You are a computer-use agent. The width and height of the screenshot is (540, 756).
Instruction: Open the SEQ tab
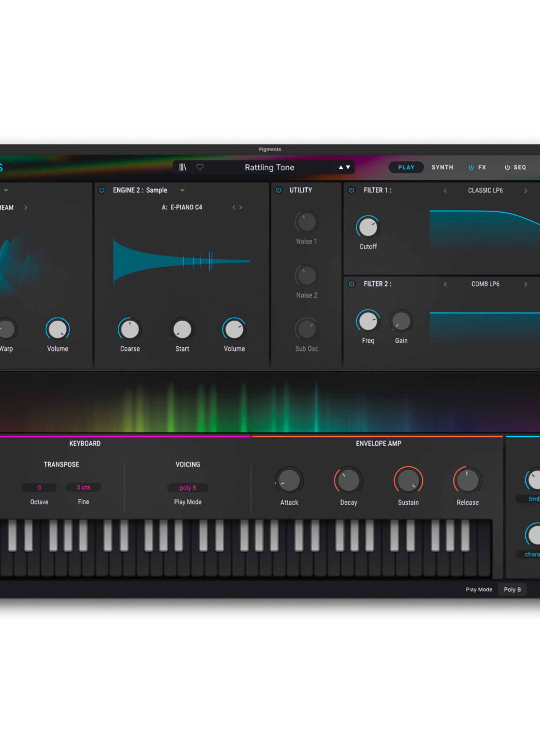[520, 167]
